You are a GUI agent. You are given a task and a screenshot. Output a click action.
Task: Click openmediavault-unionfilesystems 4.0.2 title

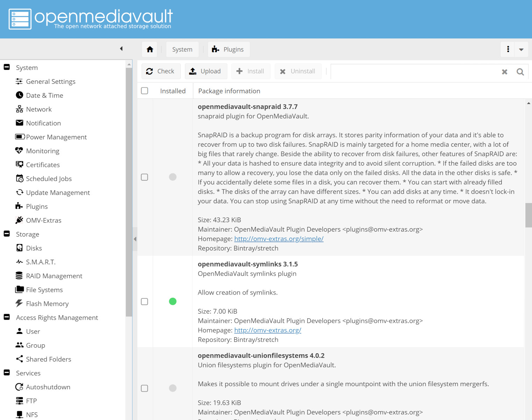[261, 355]
